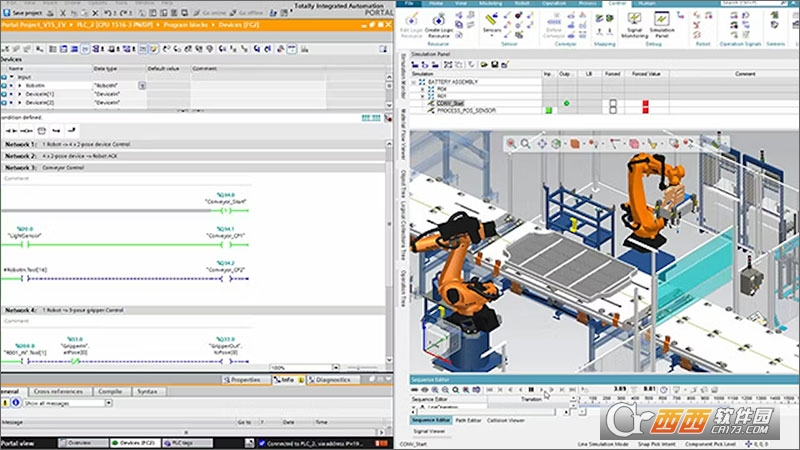This screenshot has width=800, height=450.
Task: Click pan icon on viewport toolbar
Action: pyautogui.click(x=541, y=144)
